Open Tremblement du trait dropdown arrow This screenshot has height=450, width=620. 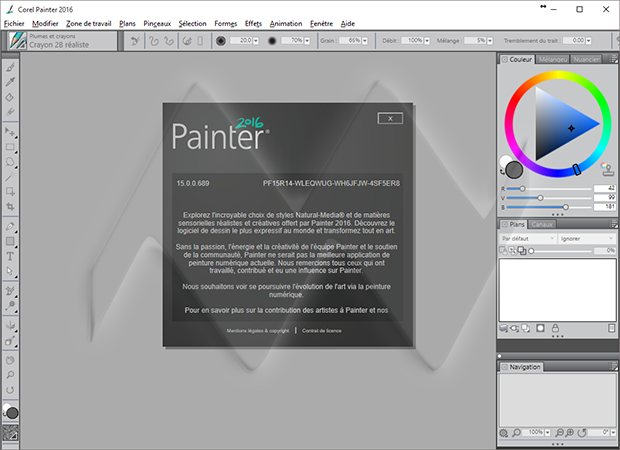pos(588,41)
